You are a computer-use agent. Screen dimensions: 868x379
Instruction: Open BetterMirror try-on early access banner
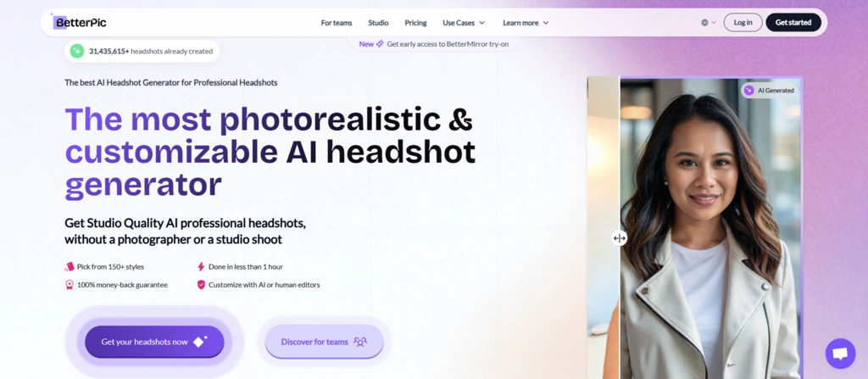(x=434, y=44)
